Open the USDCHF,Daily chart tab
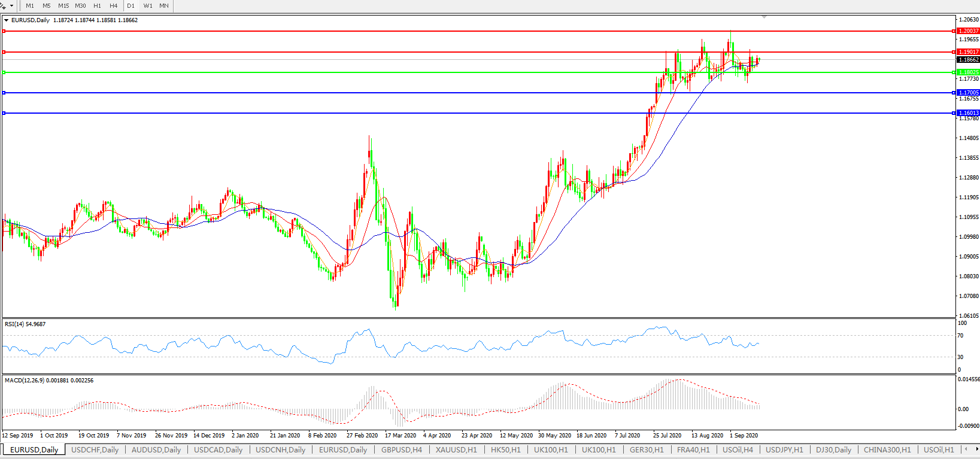Screen dimensions: 980x459 pos(95,449)
